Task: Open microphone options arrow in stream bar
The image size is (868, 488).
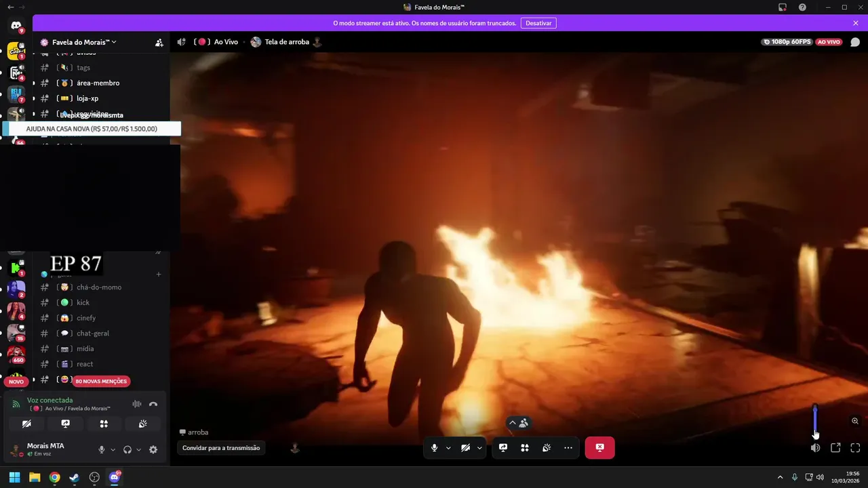Action: coord(448,448)
